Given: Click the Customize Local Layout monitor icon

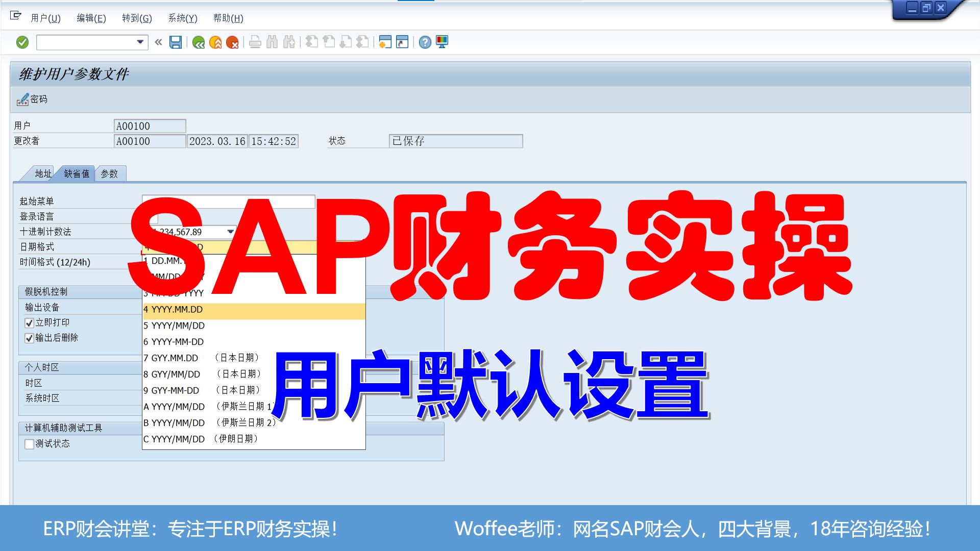Looking at the screenshot, I should point(442,42).
